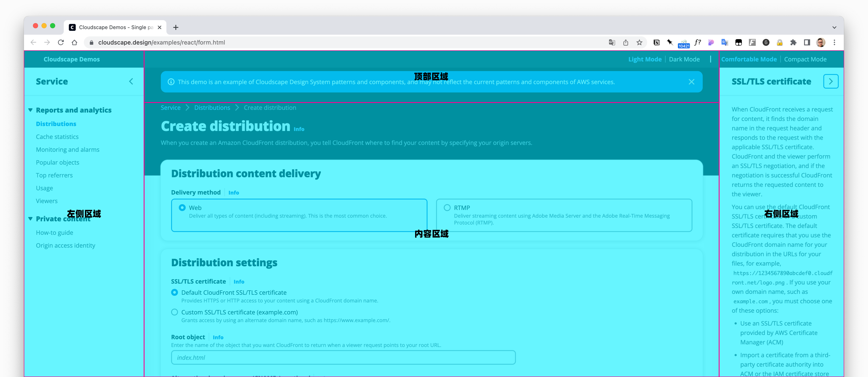
Task: Click the Service sidebar heading link
Action: point(52,81)
